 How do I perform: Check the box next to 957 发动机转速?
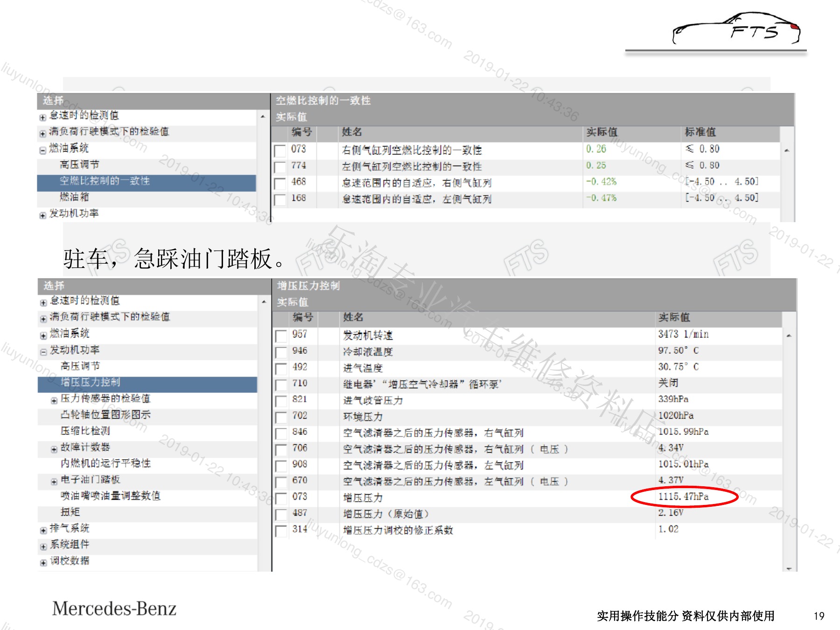(x=281, y=336)
